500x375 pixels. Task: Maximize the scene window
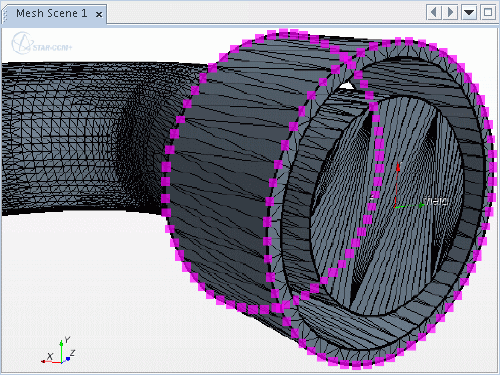click(x=488, y=13)
